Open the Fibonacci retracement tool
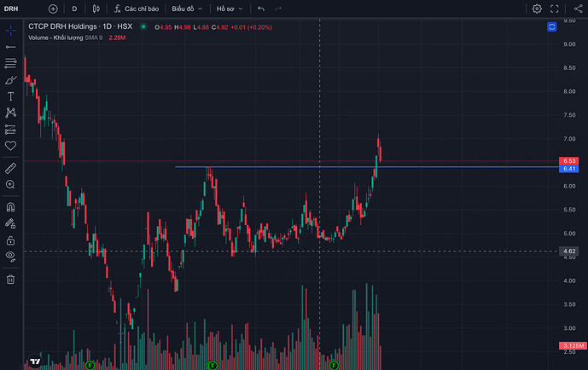The width and height of the screenshot is (588, 370). 10,63
